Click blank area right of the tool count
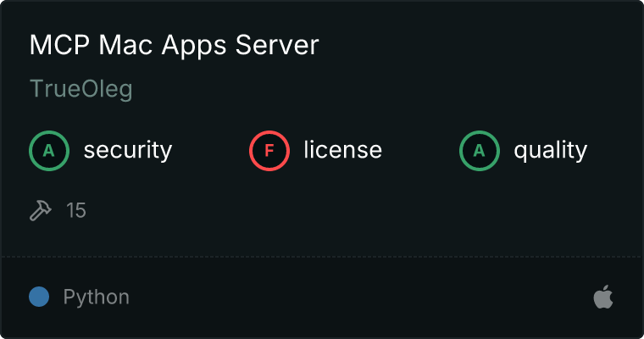644x339 pixels. pos(339,211)
